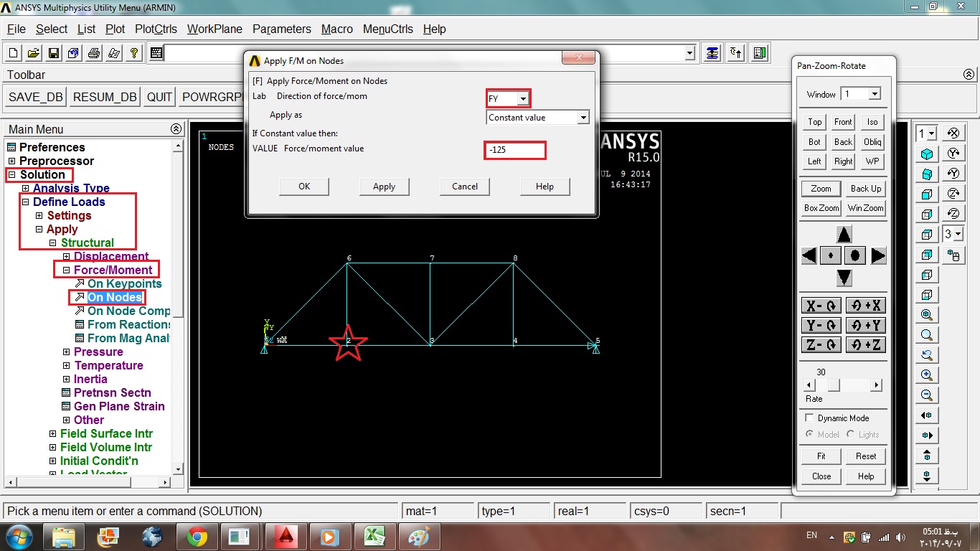
Task: Select the Model radio button
Action: pyautogui.click(x=810, y=434)
